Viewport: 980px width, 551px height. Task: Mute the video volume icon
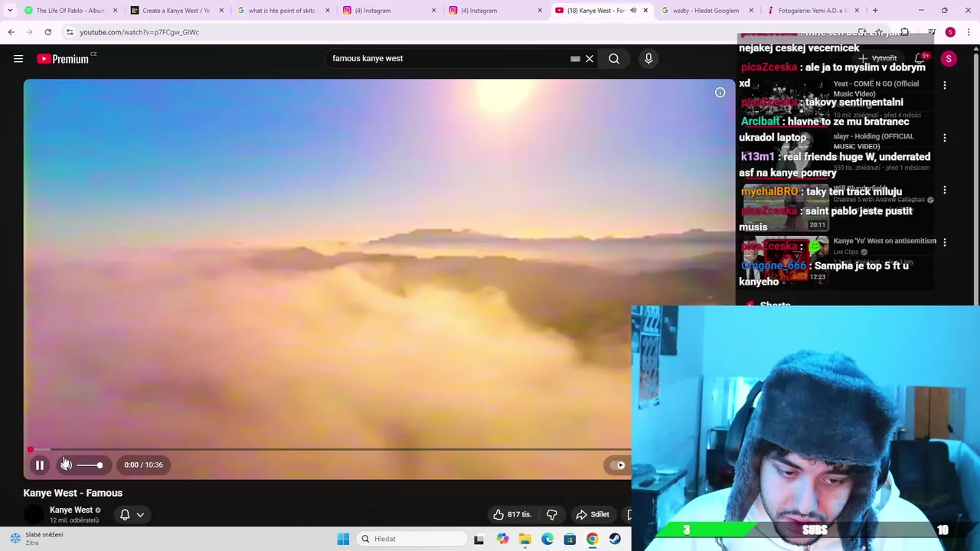pyautogui.click(x=67, y=465)
